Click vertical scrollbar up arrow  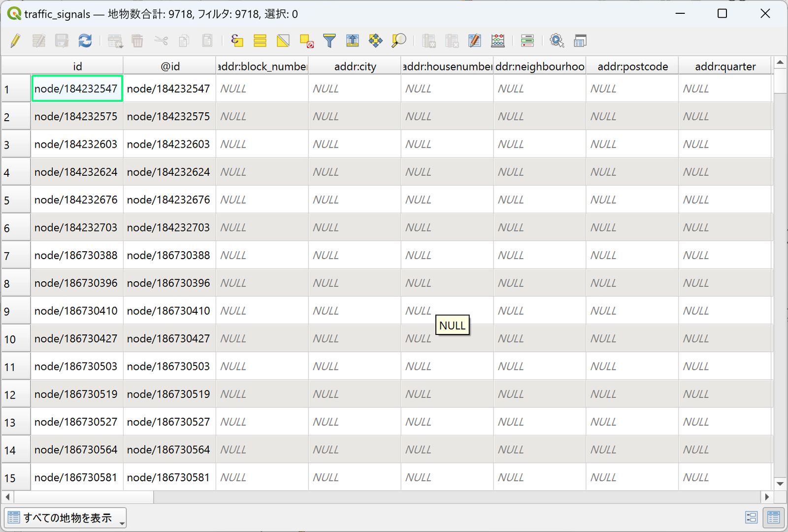[x=780, y=63]
